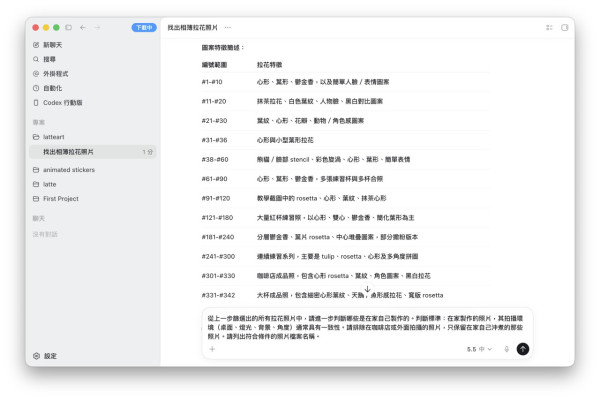Click the #11-#20 table cell
Image resolution: width=600 pixels, height=400 pixels.
coord(214,101)
